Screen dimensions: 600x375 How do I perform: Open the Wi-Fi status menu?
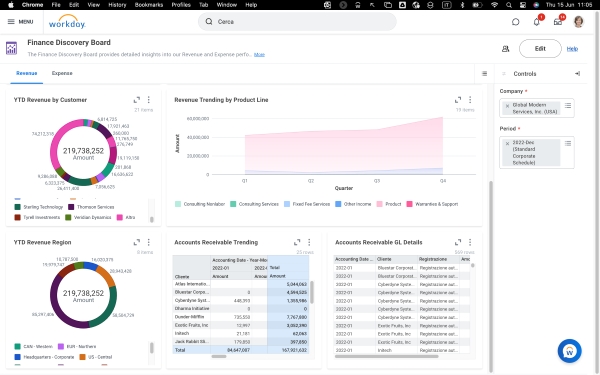point(494,5)
